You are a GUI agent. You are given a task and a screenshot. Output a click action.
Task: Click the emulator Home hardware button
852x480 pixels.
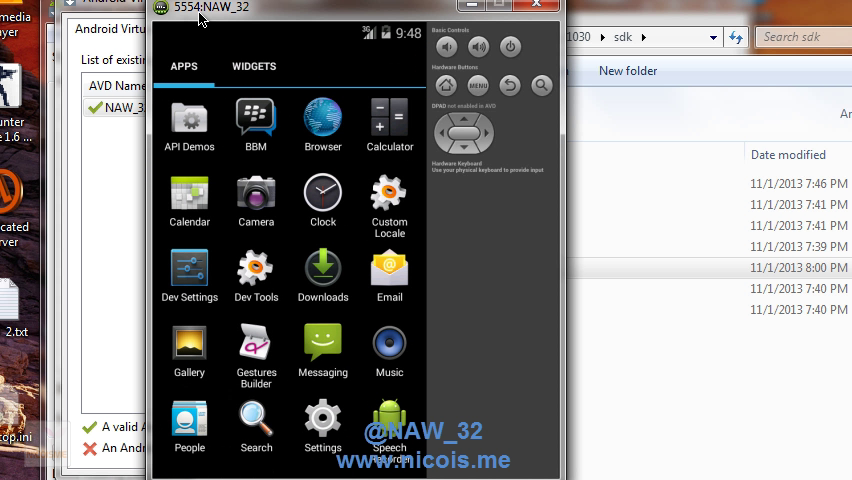pyautogui.click(x=446, y=85)
